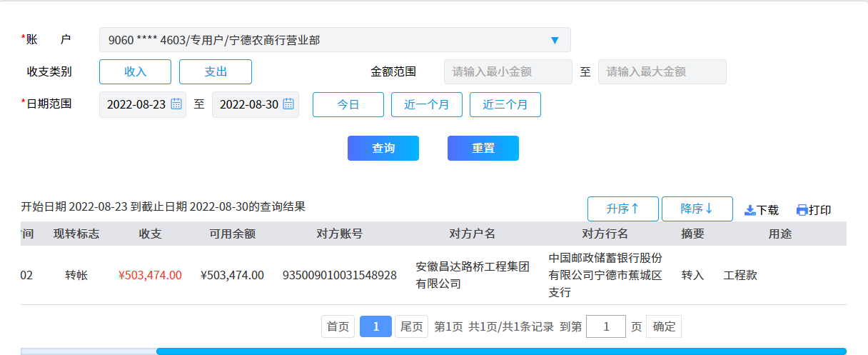
Task: Set date range to 近三个月
Action: tap(505, 104)
